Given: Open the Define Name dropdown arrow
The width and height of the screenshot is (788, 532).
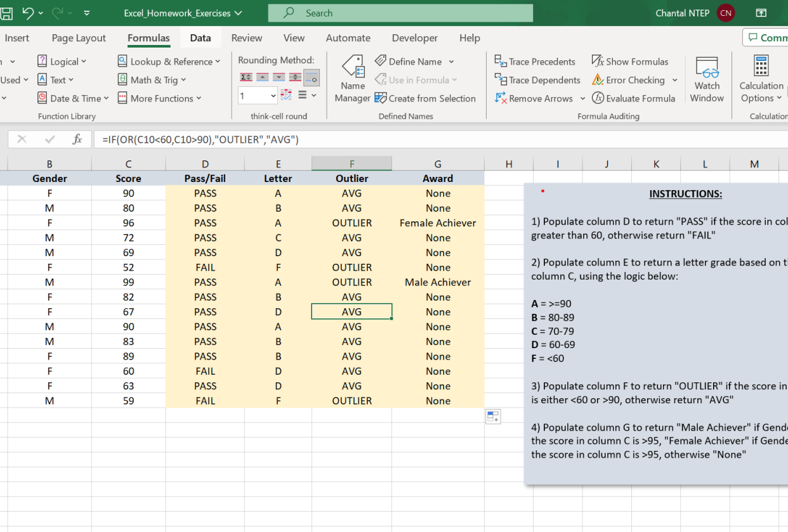Looking at the screenshot, I should point(452,62).
